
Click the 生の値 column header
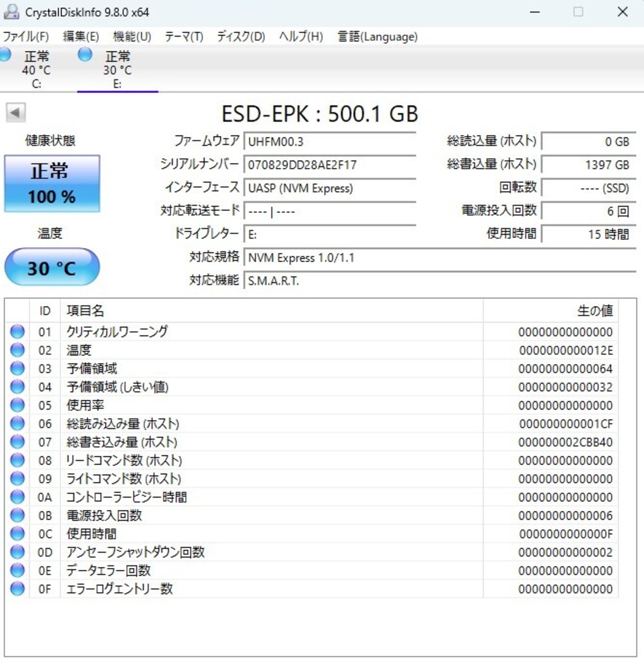(595, 311)
